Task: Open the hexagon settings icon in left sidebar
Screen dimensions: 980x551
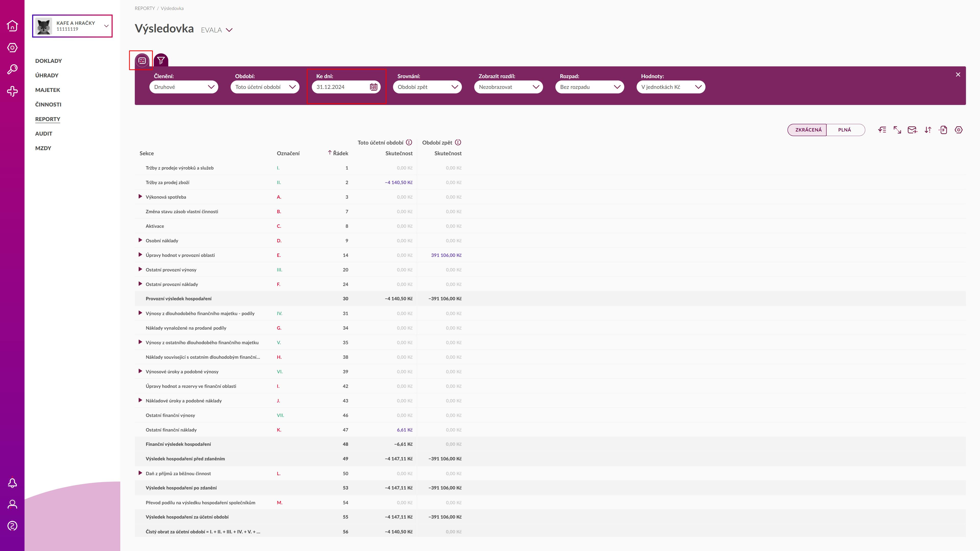Action: tap(12, 47)
